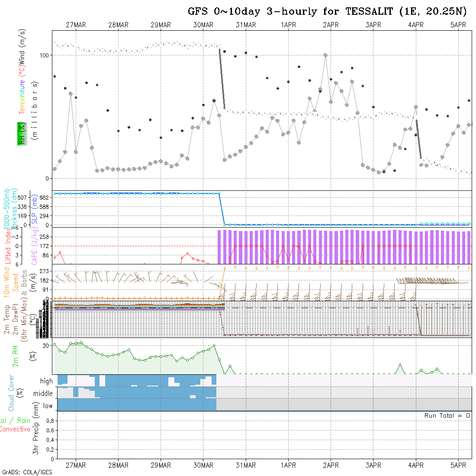Screen dimensions: 476x476
Task: Click the high cloud cover row label
Action: (46, 381)
